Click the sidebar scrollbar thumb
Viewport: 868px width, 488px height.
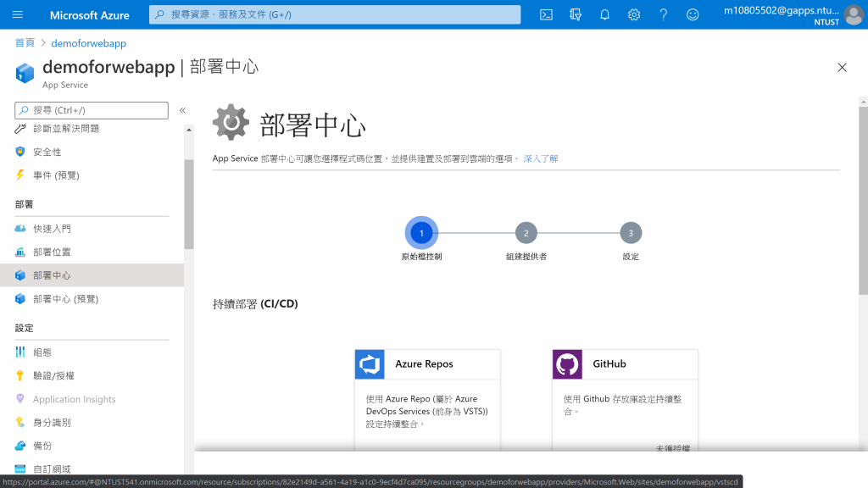(189, 204)
